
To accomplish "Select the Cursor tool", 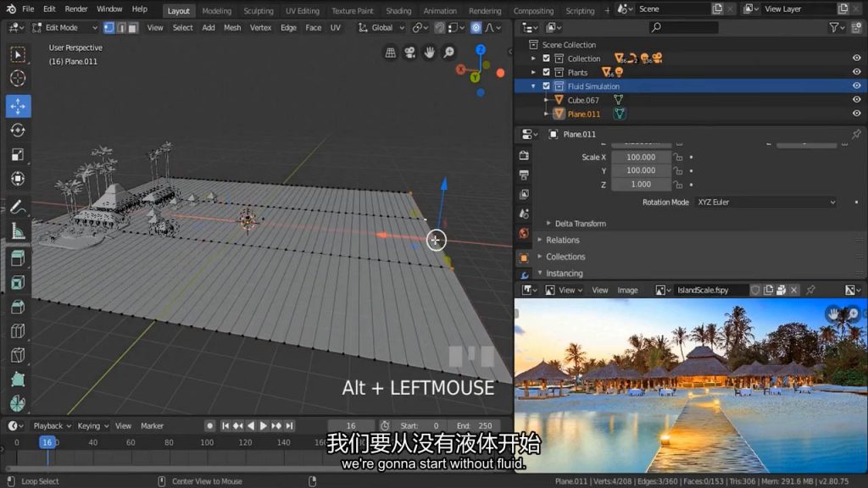I will 18,79.
